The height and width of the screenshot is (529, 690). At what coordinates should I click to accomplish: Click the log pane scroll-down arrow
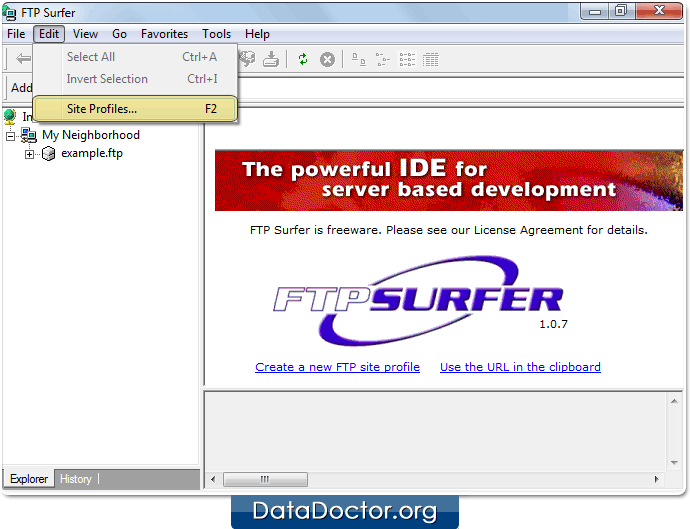(x=674, y=463)
